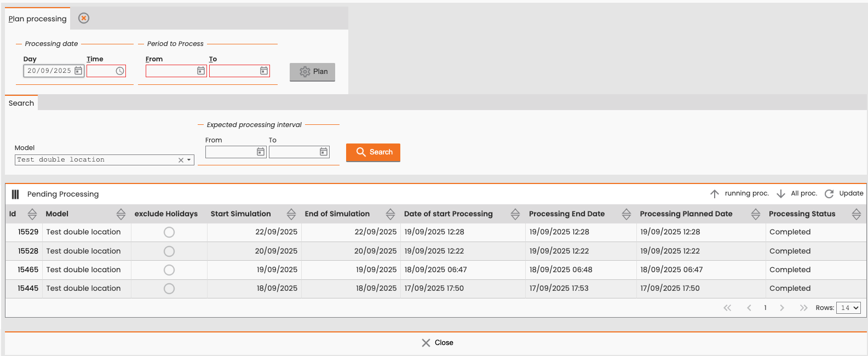Go to first page of results
The width and height of the screenshot is (868, 356).
coord(727,308)
